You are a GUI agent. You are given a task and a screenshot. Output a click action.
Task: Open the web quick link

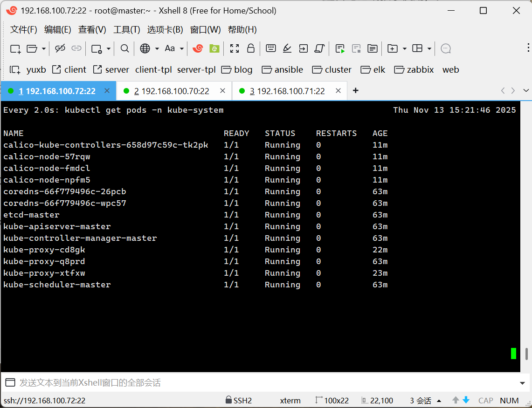[x=450, y=70]
